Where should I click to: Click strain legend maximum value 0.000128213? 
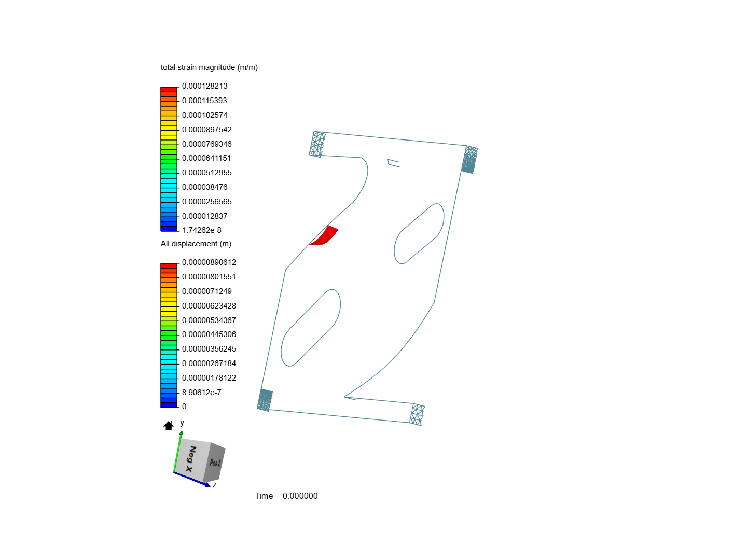point(204,86)
